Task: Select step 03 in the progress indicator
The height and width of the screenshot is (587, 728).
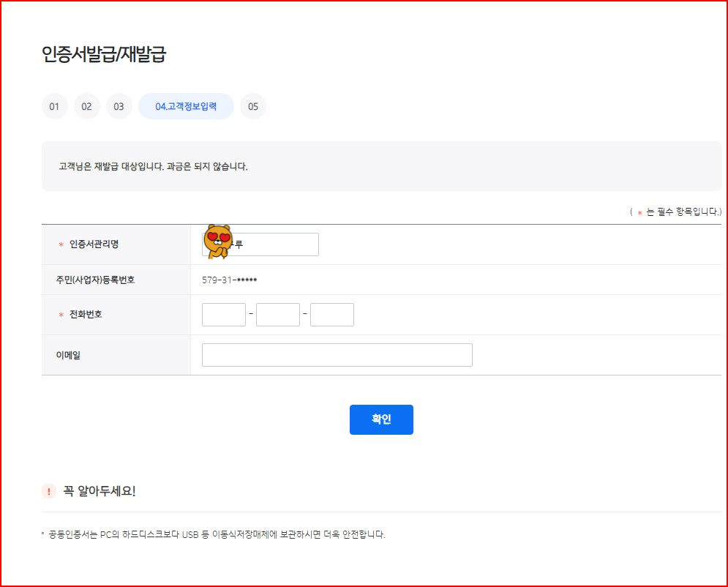Action: [x=119, y=106]
